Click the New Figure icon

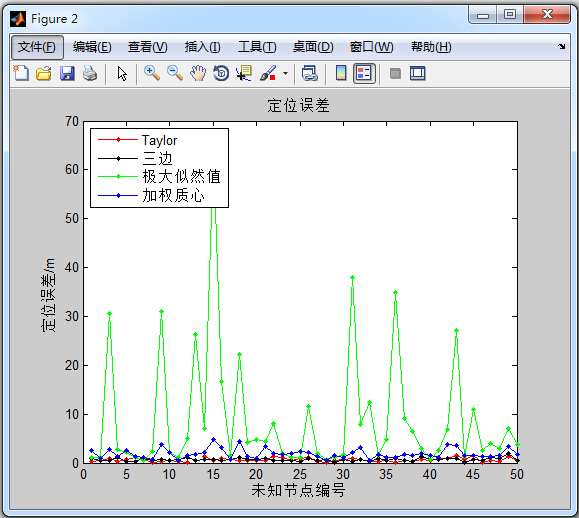21,73
